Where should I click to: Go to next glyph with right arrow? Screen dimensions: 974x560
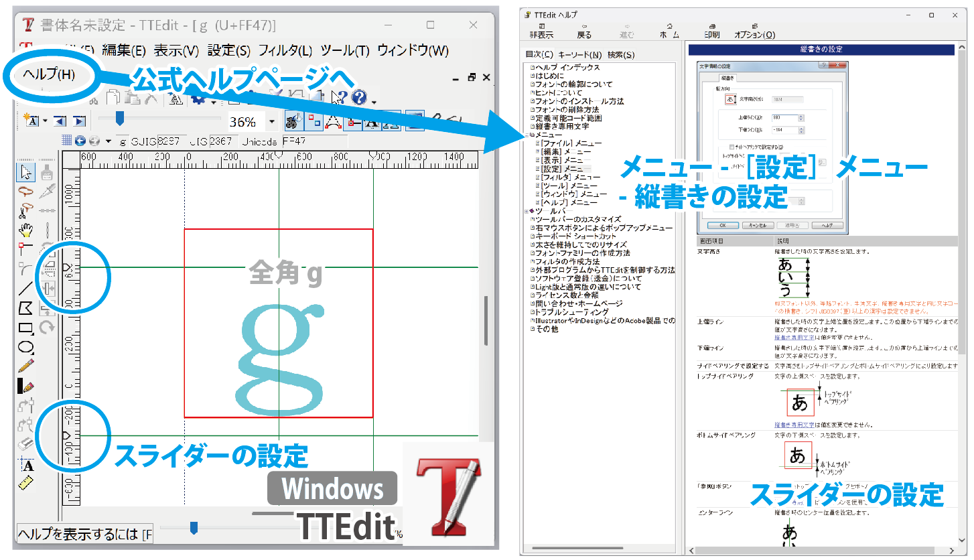coord(79,121)
